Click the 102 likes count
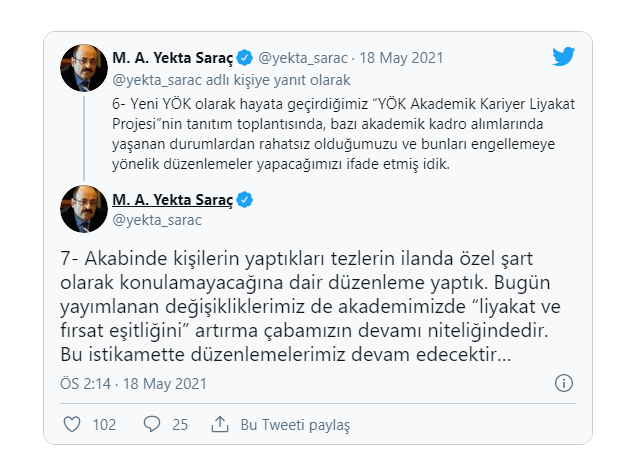The width and height of the screenshot is (629, 476). click(104, 425)
